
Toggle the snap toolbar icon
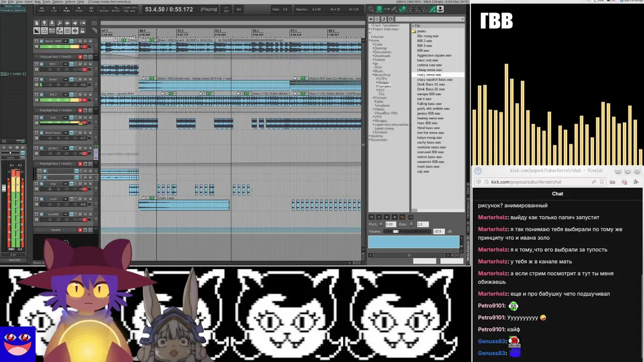pyautogui.click(x=75, y=31)
